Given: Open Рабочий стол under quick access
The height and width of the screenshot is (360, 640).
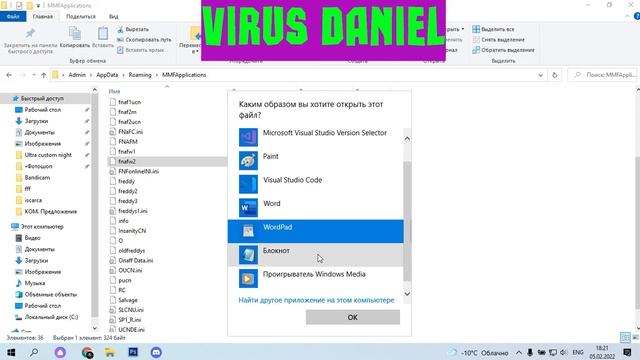Looking at the screenshot, I should (42, 110).
